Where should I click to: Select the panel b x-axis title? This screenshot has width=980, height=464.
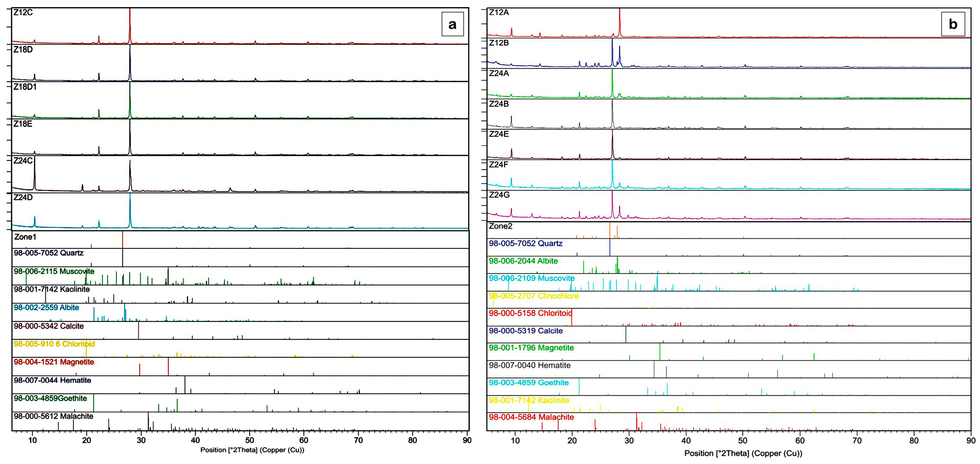pyautogui.click(x=743, y=453)
